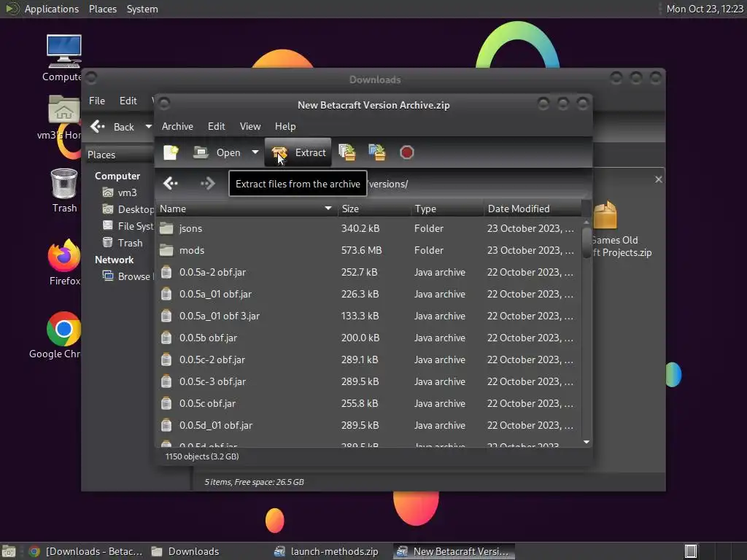Close the Downloads sidebar with X button
The height and width of the screenshot is (560, 747).
pos(659,179)
